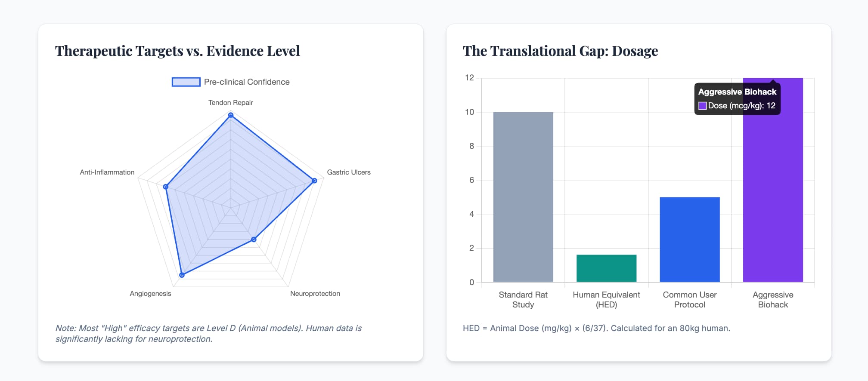Select the Anti-Inflammation radar data point
868x381 pixels.
click(x=166, y=187)
